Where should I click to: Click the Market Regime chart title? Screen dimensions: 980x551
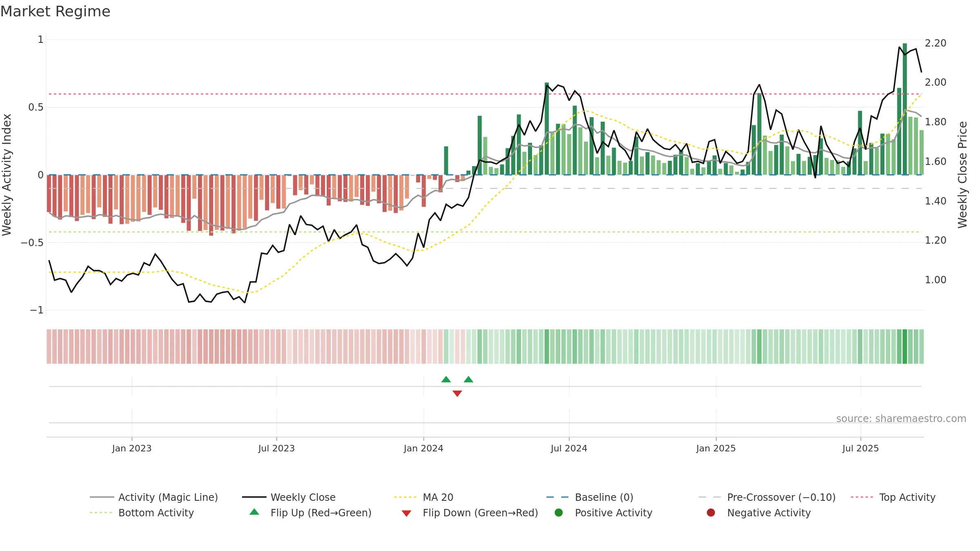56,11
